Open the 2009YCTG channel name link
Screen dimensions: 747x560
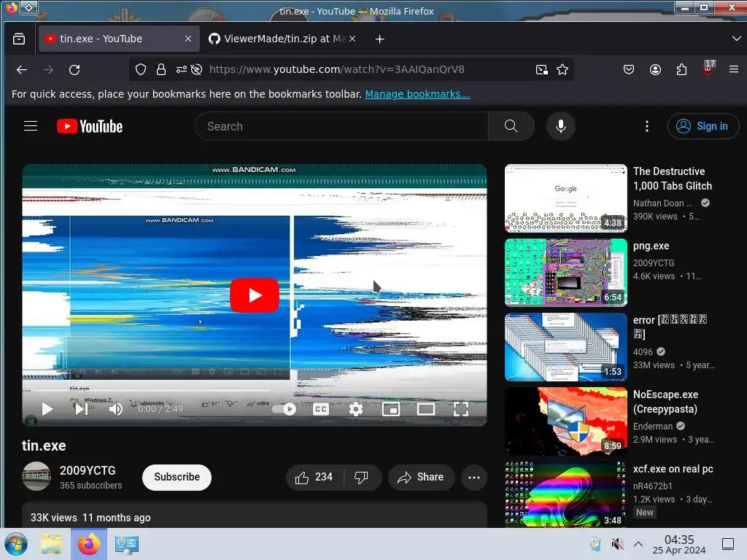click(88, 470)
